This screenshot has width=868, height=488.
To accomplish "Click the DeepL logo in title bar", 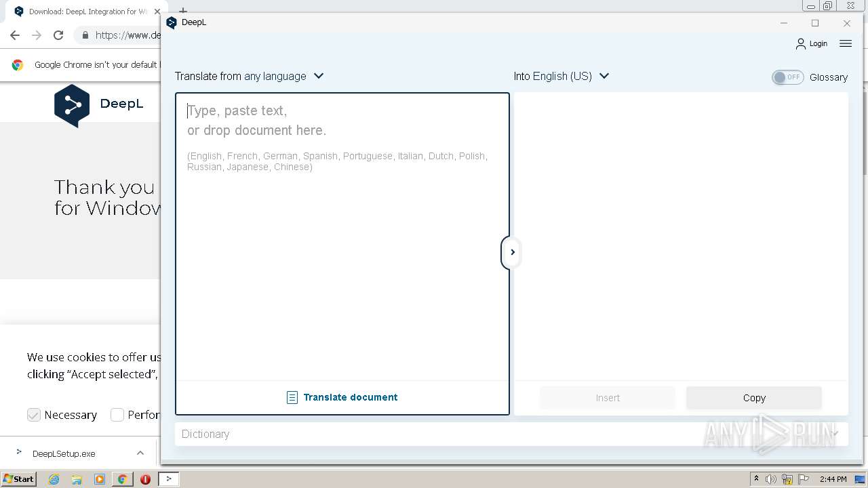I will [172, 22].
